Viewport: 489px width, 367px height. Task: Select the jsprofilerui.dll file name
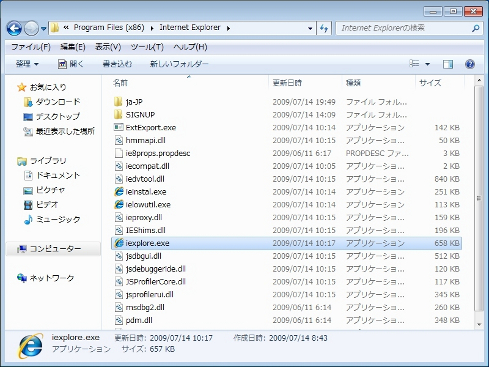point(149,294)
